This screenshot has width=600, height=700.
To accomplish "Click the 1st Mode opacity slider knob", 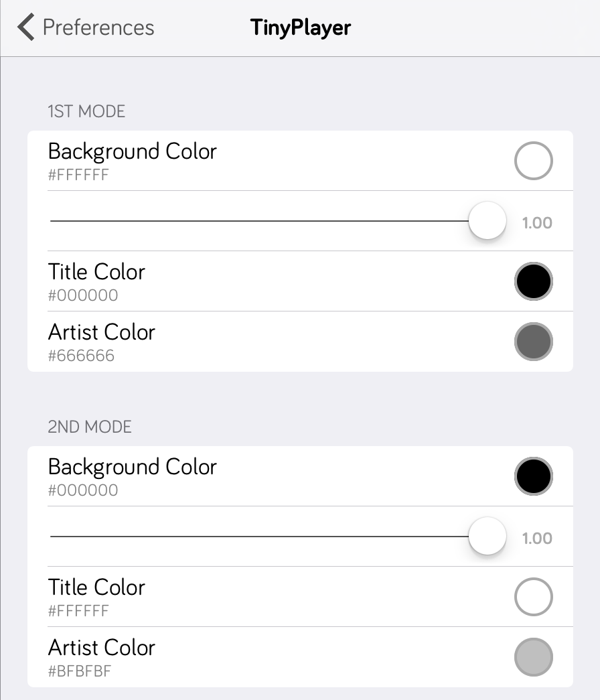I will (487, 220).
